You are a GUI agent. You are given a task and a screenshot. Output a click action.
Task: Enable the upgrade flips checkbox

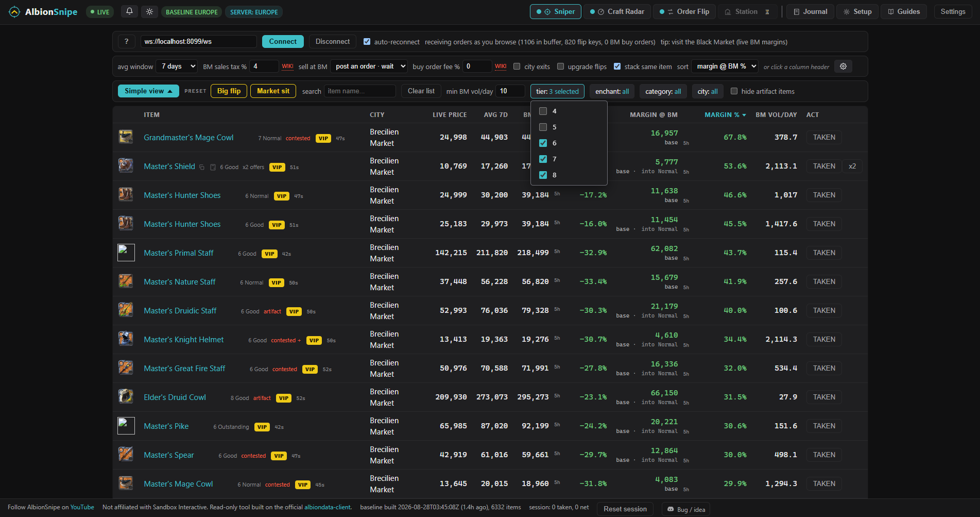point(560,66)
